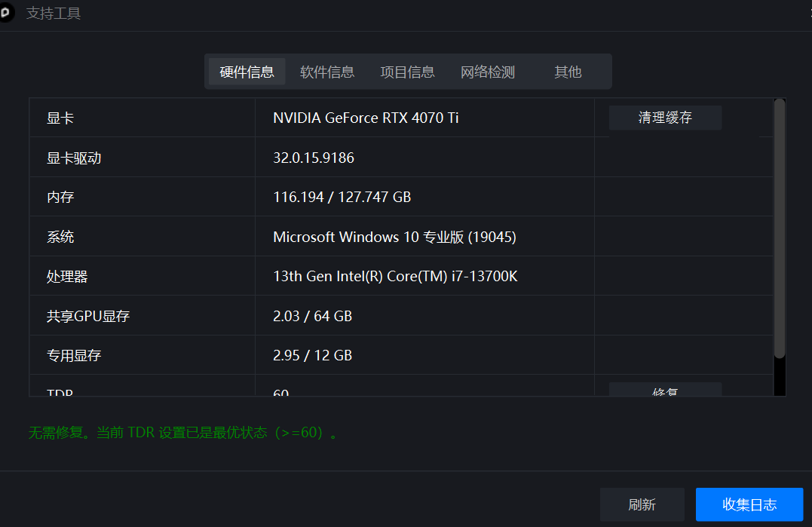Select the 项目信息 tab
The width and height of the screenshot is (812, 527).
coord(407,72)
